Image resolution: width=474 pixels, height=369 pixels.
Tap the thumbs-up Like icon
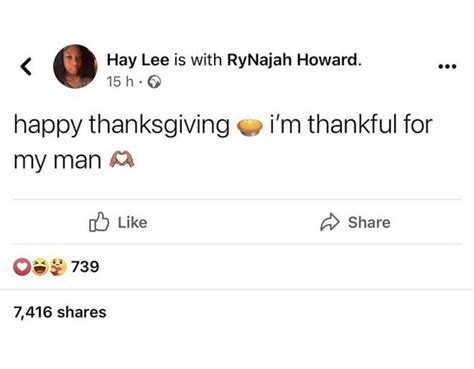point(99,222)
